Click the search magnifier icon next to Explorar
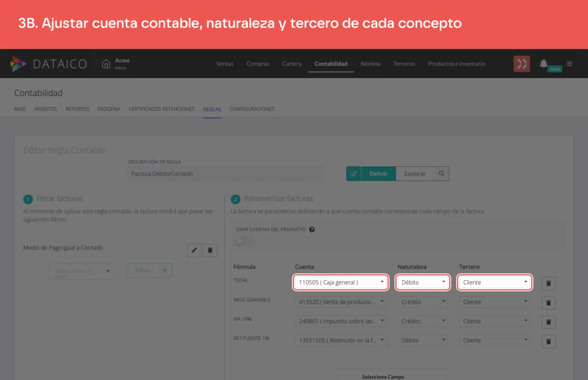Screen dimensions: 588x380 click(441, 174)
